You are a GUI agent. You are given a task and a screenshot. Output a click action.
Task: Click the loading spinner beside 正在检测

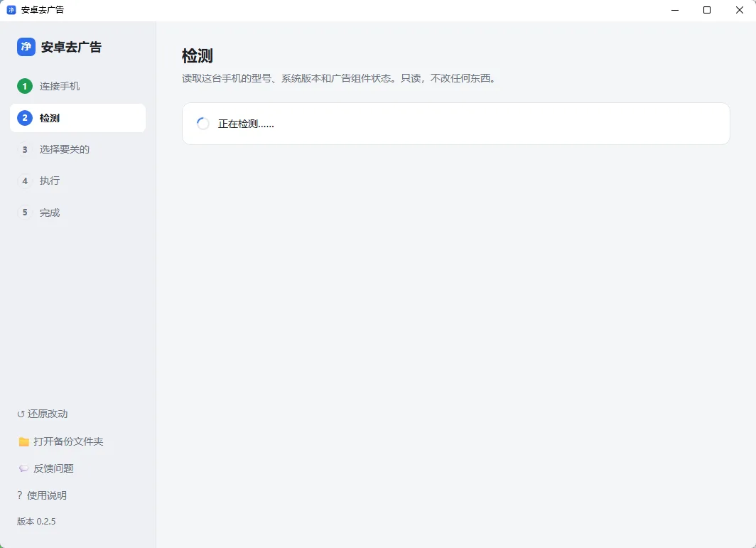[203, 124]
